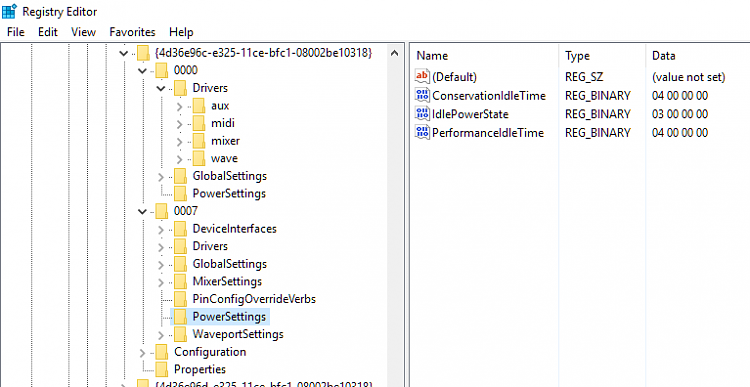Select the (Default) value name
The height and width of the screenshot is (387, 750).
pyautogui.click(x=454, y=77)
